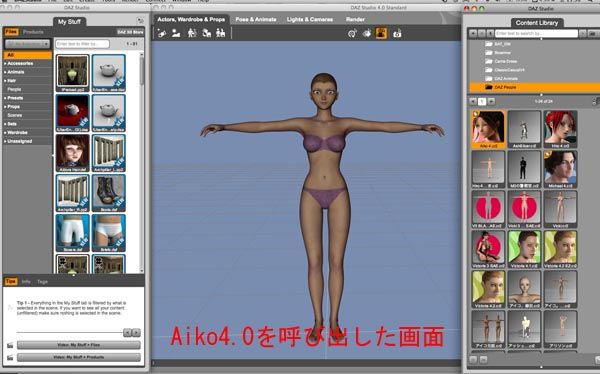
Task: Click the back arrow in Content Library toolbar
Action: pos(473,34)
